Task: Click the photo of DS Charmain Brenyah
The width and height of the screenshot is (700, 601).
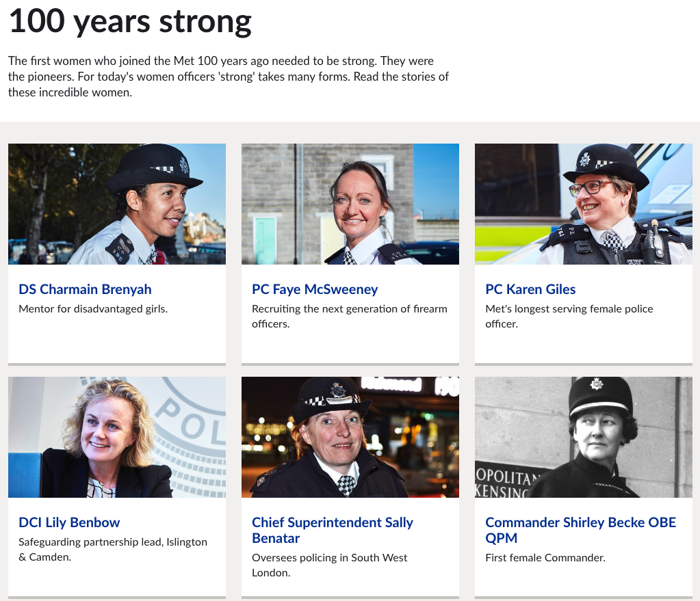Action: [x=117, y=204]
